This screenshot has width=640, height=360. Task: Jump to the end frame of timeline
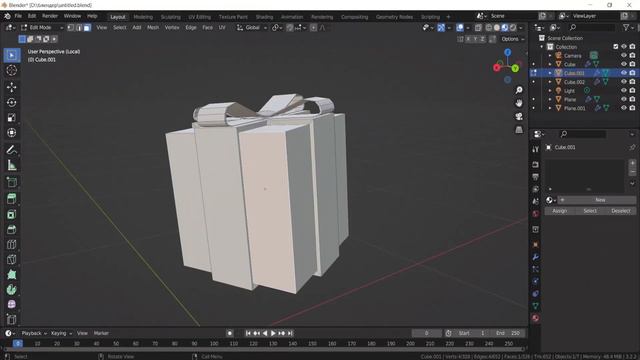pyautogui.click(x=290, y=333)
